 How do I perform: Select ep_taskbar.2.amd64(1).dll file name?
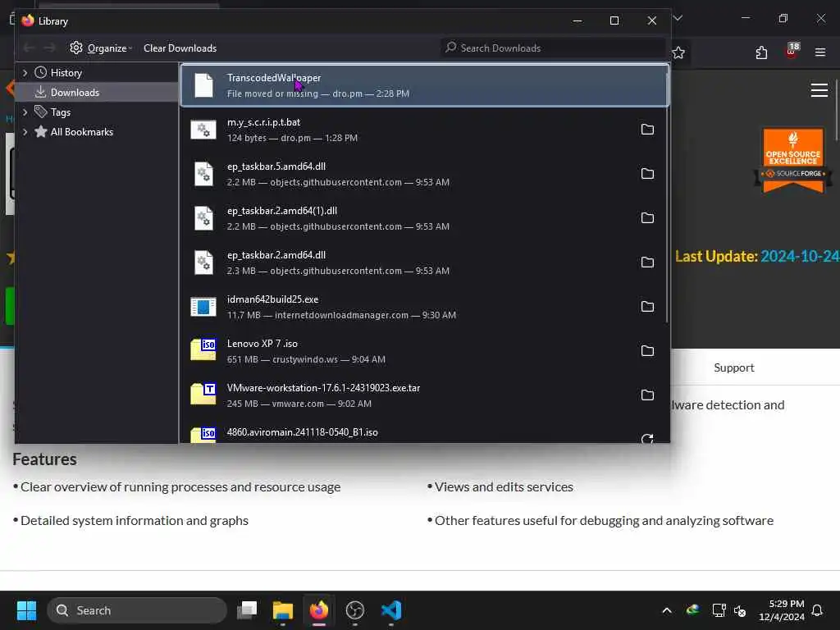tap(282, 211)
